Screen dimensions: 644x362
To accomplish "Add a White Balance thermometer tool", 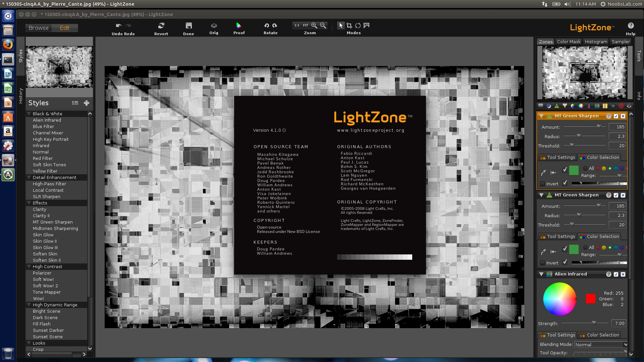I will click(x=589, y=106).
